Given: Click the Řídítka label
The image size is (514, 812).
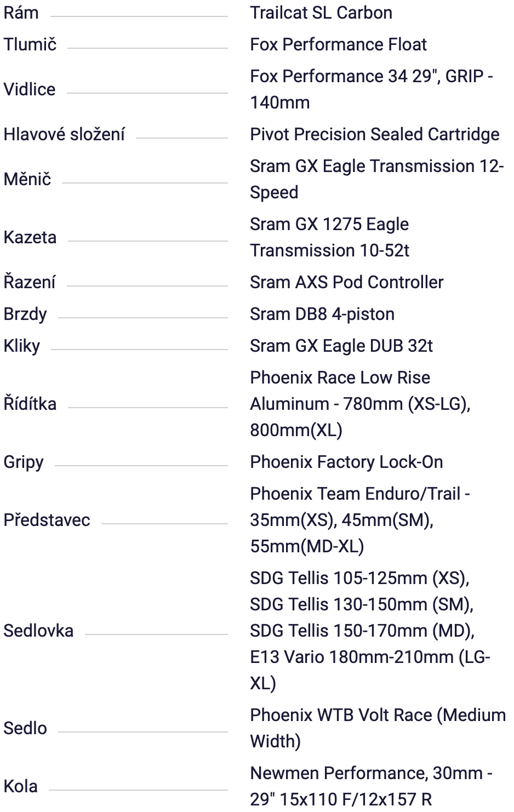Looking at the screenshot, I should coord(30,404).
